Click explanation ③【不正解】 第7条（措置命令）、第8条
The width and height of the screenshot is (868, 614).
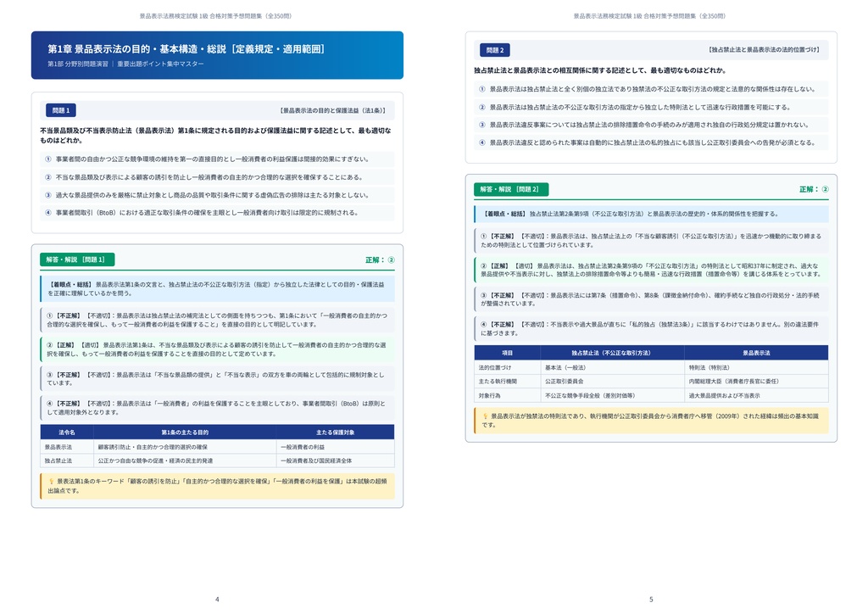(x=651, y=299)
